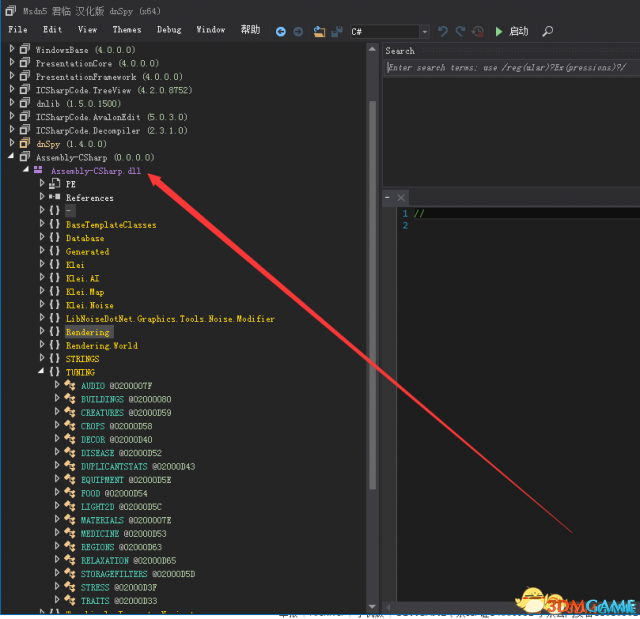The width and height of the screenshot is (640, 619).
Task: Click the MATERIALS class icon
Action: coord(70,520)
